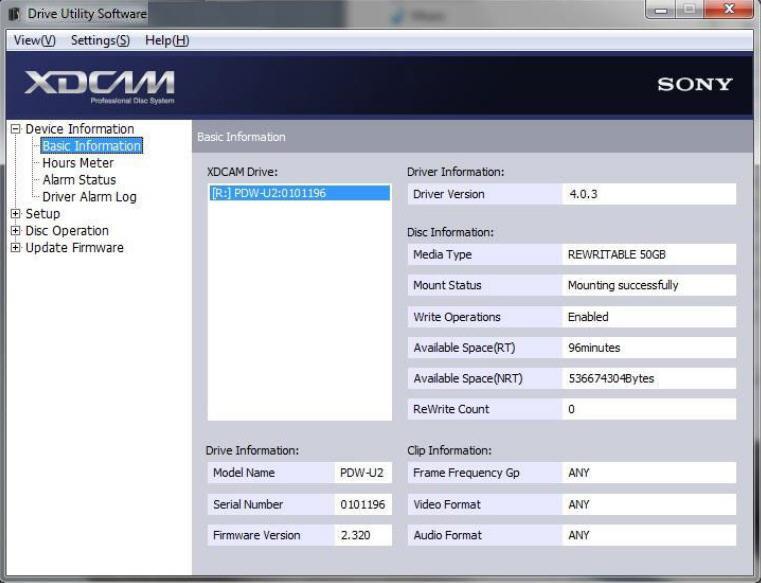Open the View menu
This screenshot has width=761, height=583.
[35, 40]
